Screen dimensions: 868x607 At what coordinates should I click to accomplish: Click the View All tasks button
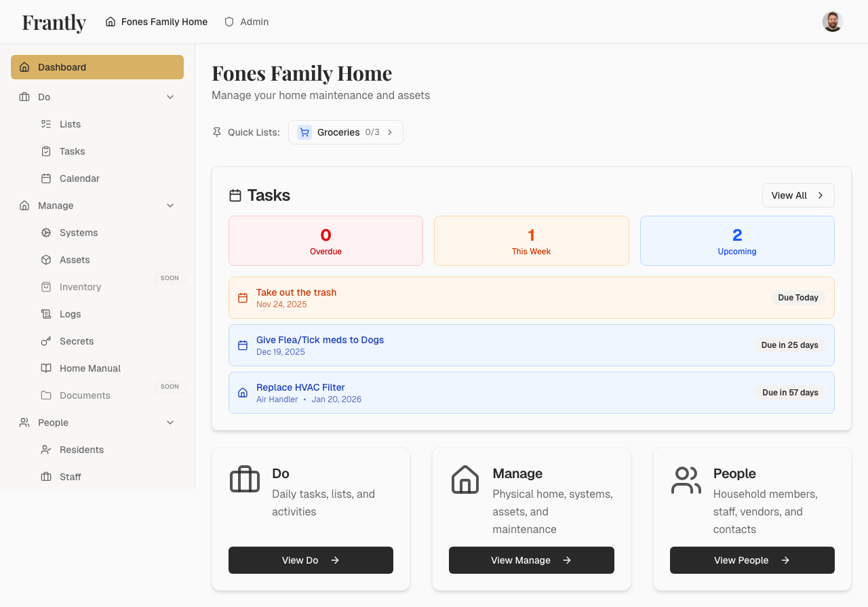click(798, 195)
